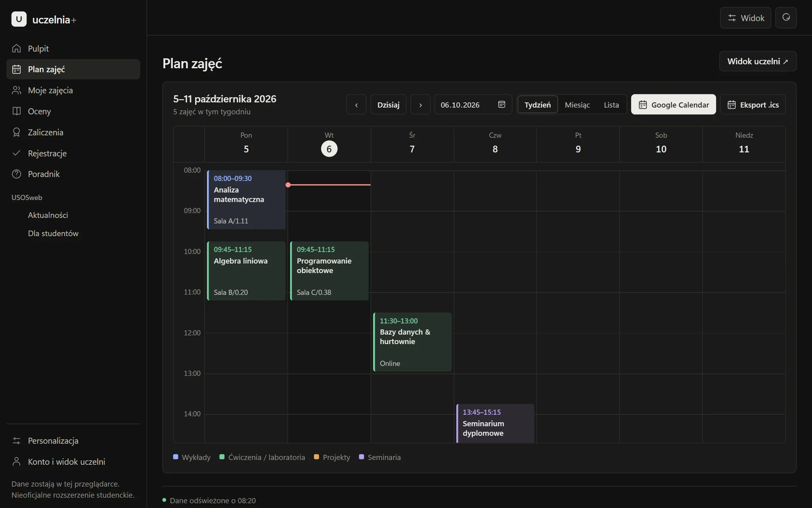Open Dla studentów link

53,233
